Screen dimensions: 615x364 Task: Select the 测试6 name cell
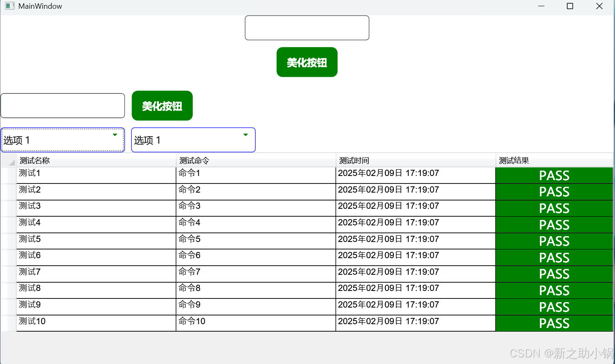(96, 257)
